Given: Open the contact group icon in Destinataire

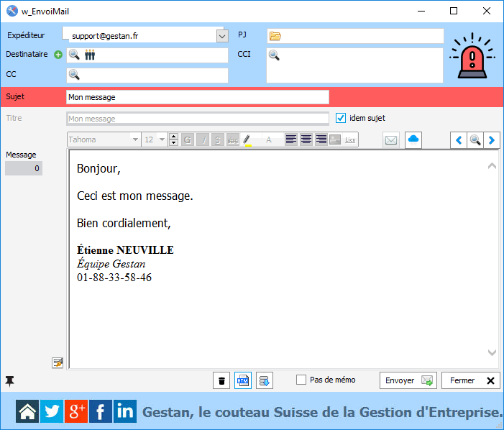Looking at the screenshot, I should point(90,55).
